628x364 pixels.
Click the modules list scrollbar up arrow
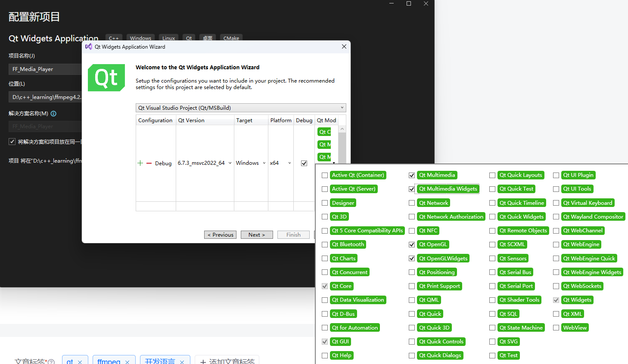click(x=342, y=129)
